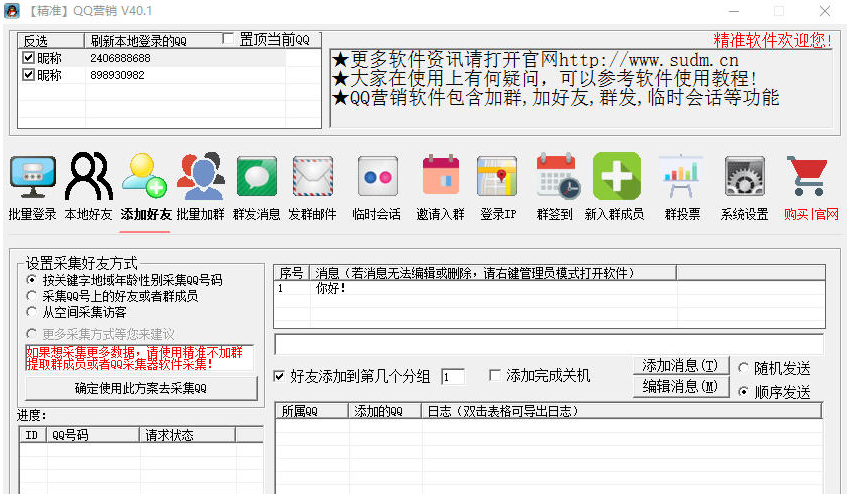Screen dimensions: 848x494
Task: Click the ID column header in progress table
Action: point(33,434)
